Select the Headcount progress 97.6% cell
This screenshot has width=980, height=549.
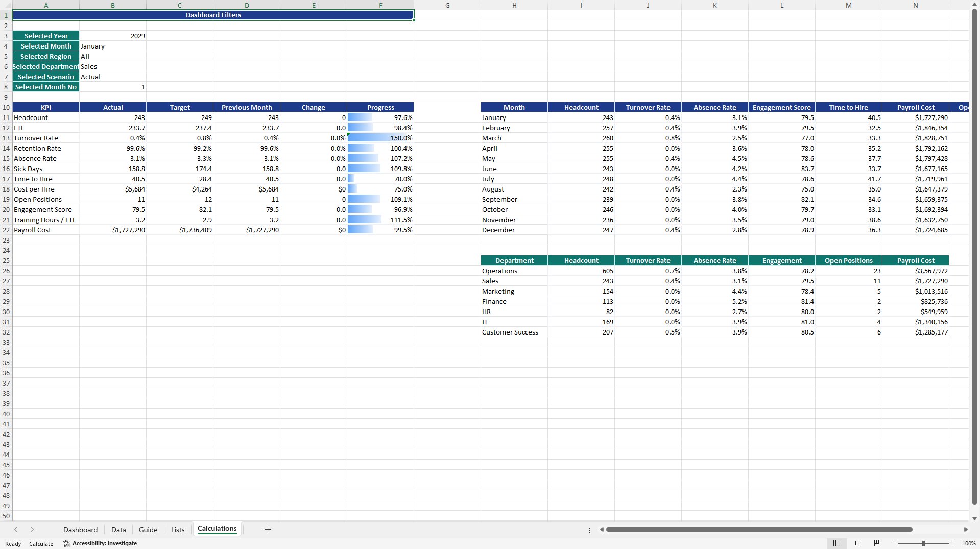pos(380,117)
